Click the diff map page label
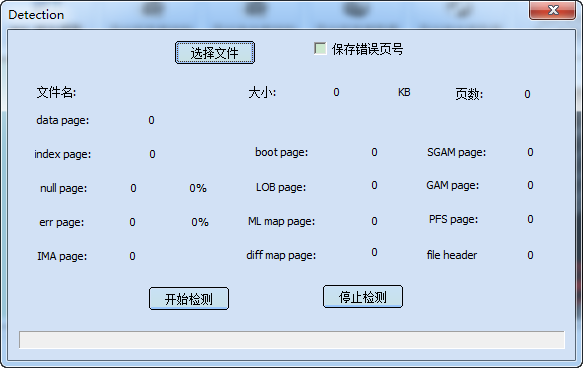Viewport: 583px width, 368px height. (x=281, y=255)
